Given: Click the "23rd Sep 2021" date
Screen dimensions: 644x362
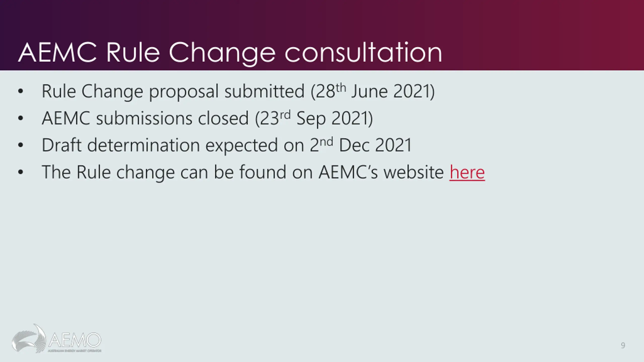Looking at the screenshot, I should click(314, 118).
